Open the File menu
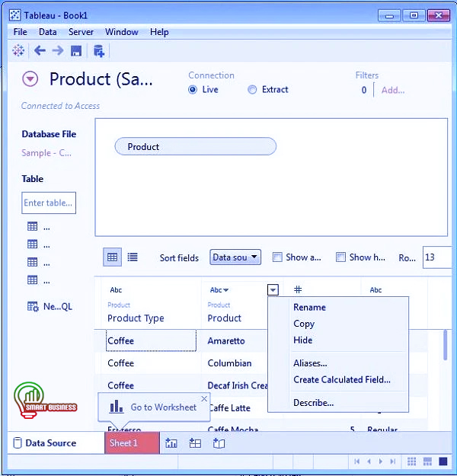The width and height of the screenshot is (457, 476). click(x=21, y=32)
